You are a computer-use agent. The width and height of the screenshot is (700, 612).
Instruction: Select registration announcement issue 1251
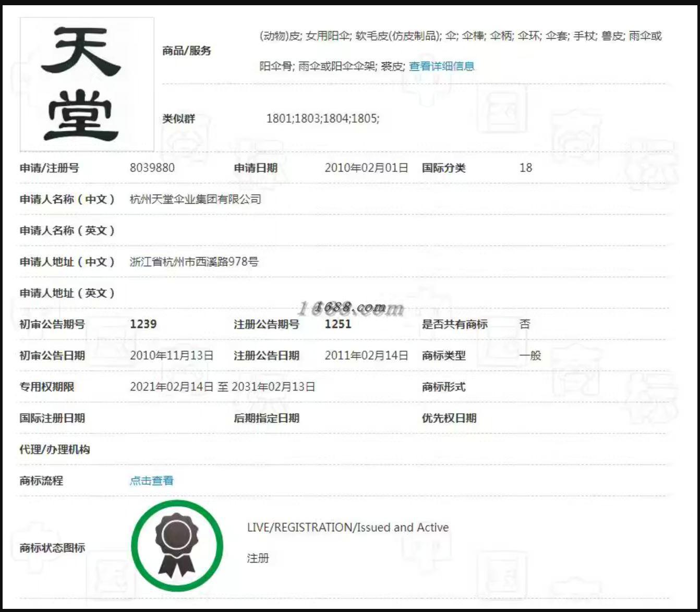pos(338,324)
